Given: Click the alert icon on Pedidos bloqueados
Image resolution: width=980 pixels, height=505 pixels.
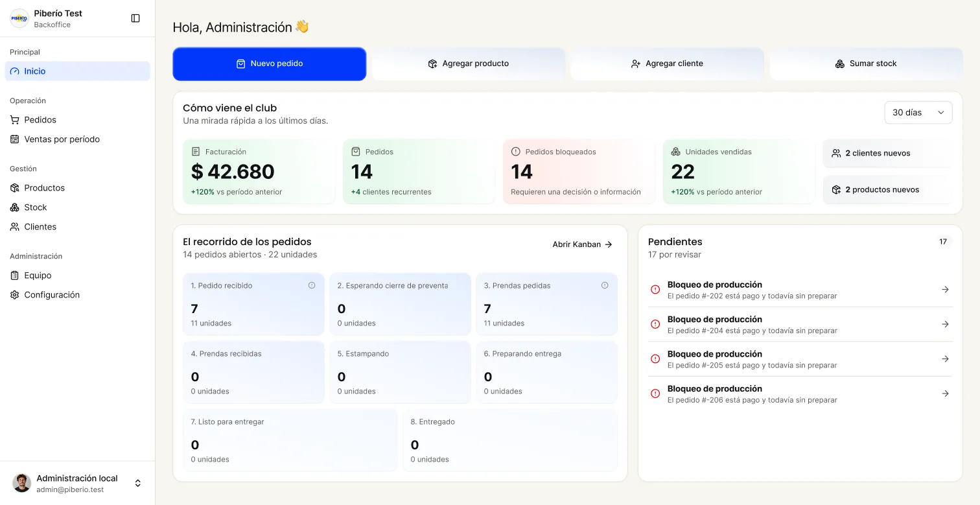Looking at the screenshot, I should (x=516, y=152).
